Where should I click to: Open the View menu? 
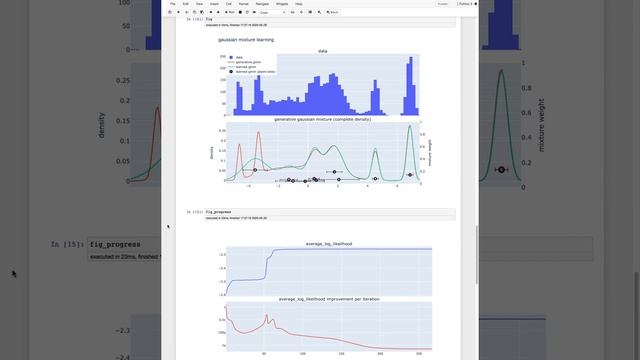click(x=199, y=4)
